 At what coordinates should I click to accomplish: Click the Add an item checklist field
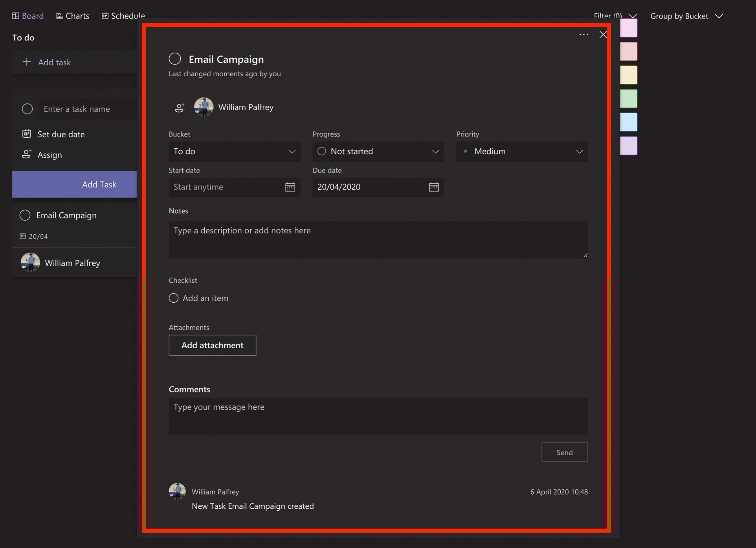click(206, 298)
